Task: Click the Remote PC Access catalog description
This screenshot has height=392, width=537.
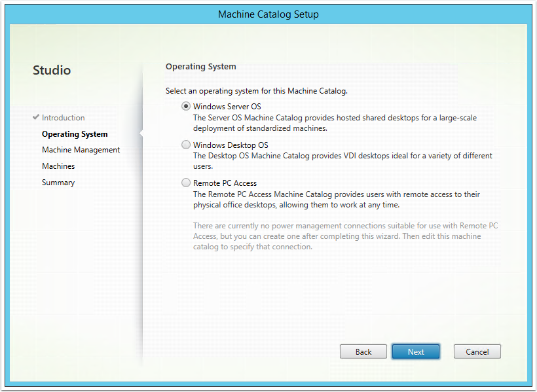Action: (x=337, y=200)
